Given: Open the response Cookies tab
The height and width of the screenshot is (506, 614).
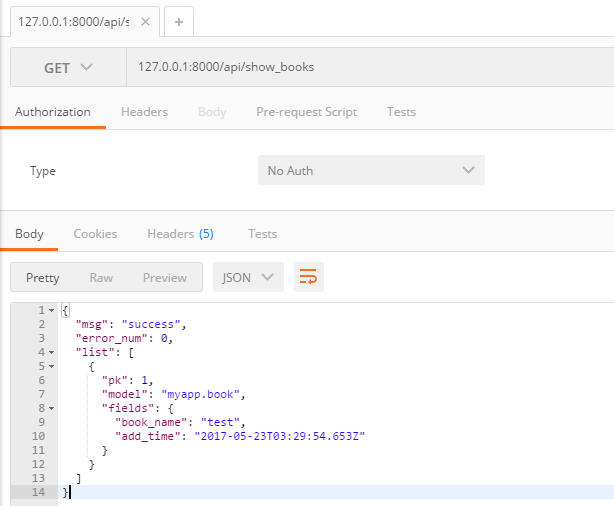Looking at the screenshot, I should tap(95, 233).
